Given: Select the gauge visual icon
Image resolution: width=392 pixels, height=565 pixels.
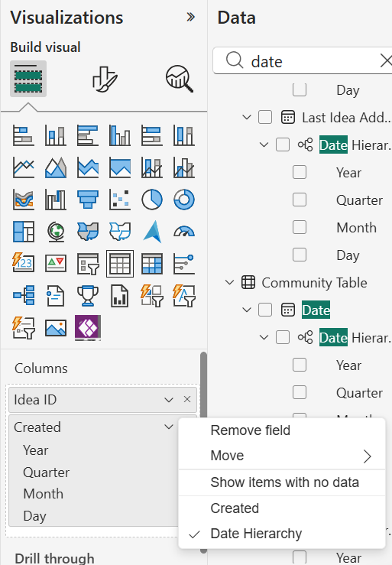Looking at the screenshot, I should click(x=184, y=232).
